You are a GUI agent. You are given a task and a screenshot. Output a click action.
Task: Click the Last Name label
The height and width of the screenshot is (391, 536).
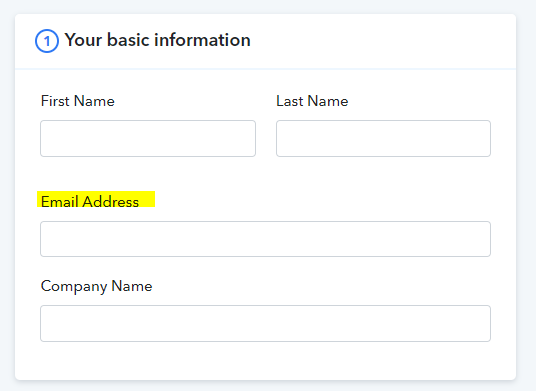coord(312,101)
